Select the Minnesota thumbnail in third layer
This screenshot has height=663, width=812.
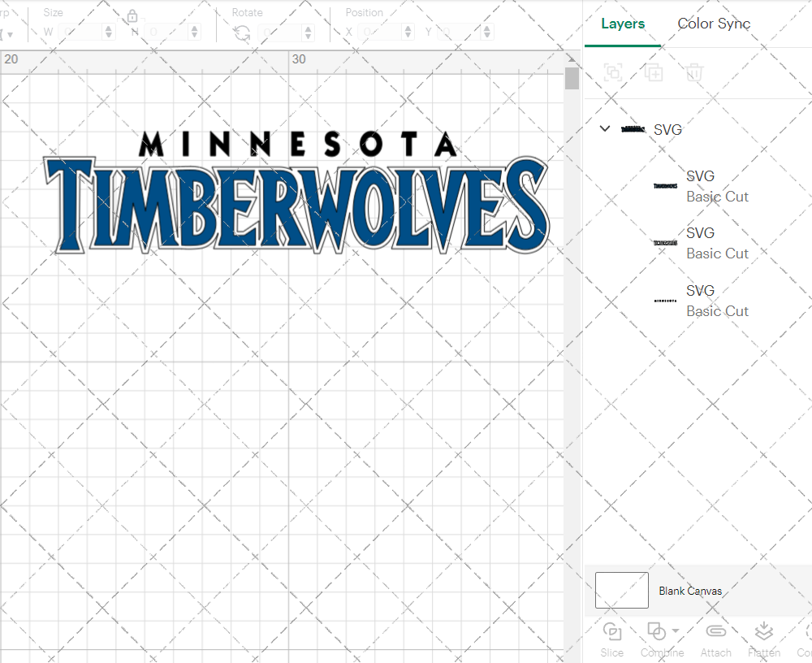click(x=666, y=301)
